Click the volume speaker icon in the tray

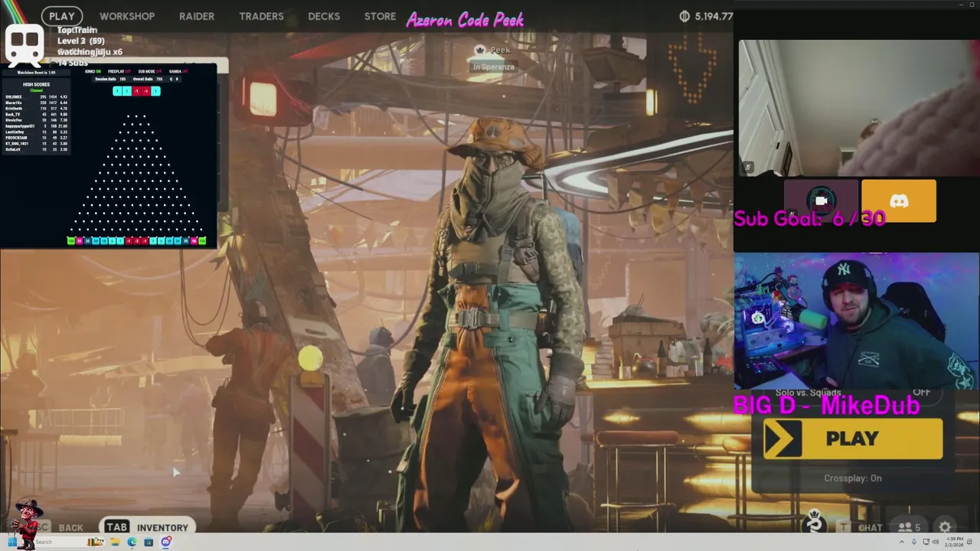[x=936, y=542]
